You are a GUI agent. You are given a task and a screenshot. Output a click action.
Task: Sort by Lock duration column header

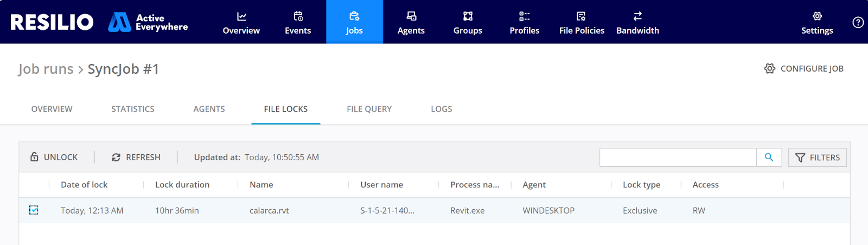(182, 185)
